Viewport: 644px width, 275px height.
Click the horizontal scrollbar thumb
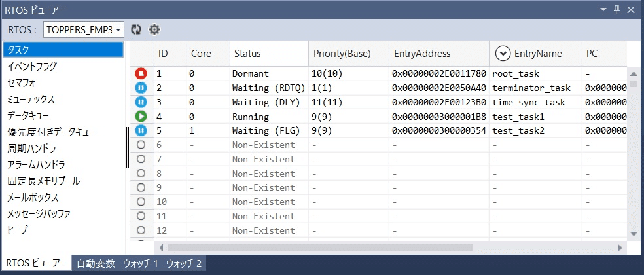point(320,247)
